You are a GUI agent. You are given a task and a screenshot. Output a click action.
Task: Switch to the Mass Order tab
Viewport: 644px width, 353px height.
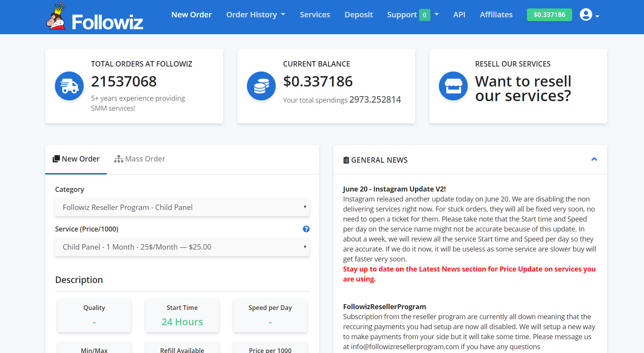(x=140, y=159)
